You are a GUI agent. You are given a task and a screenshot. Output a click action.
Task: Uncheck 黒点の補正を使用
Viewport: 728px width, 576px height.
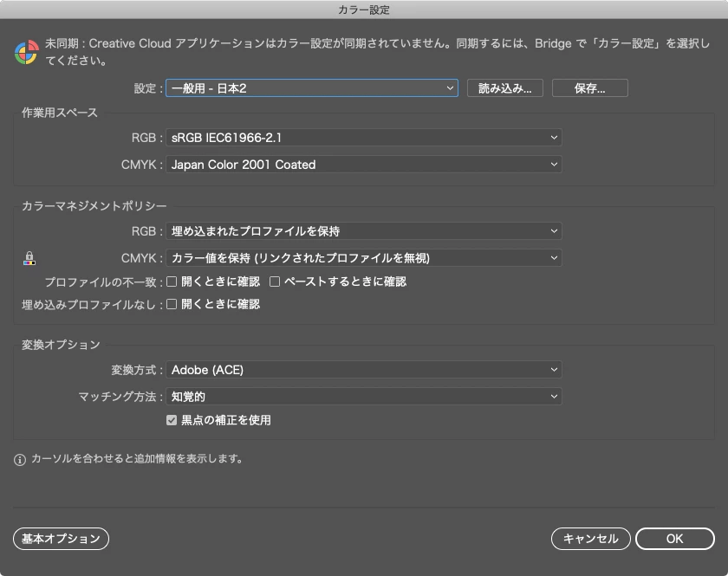pyautogui.click(x=172, y=420)
